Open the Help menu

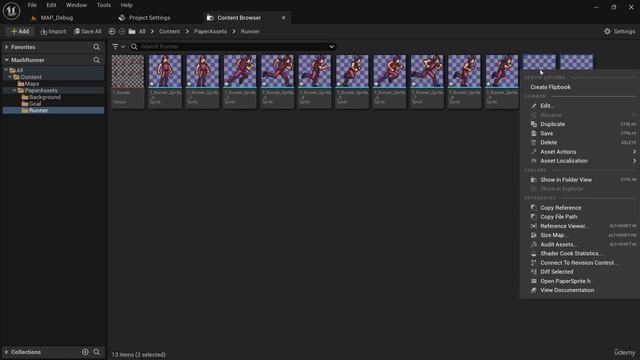pos(127,5)
